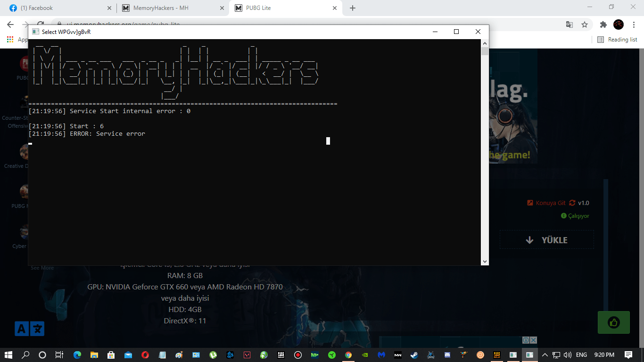
Task: Close the MemoryHackers - MH tab
Action: click(x=222, y=8)
